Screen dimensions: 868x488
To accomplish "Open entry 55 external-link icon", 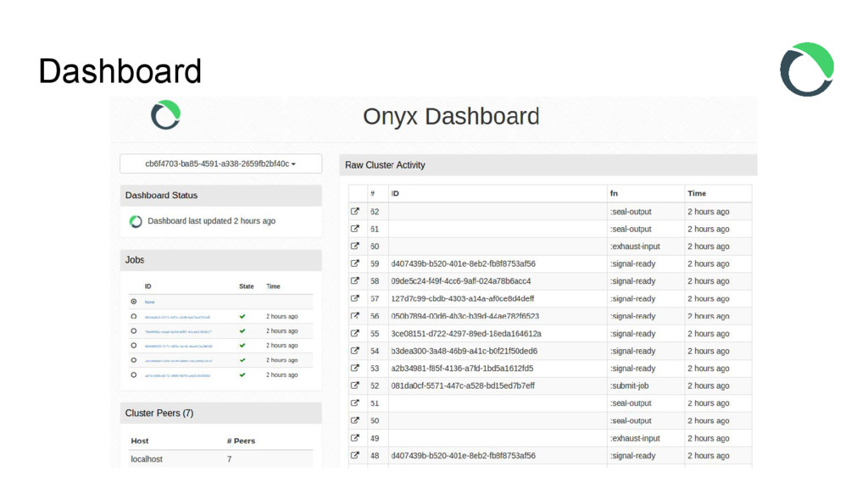I will pos(355,333).
